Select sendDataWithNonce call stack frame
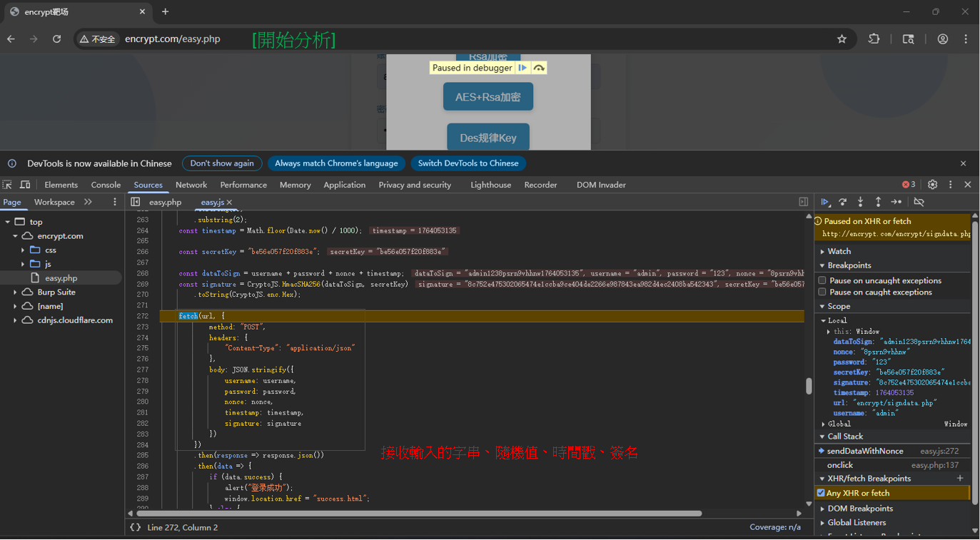This screenshot has width=980, height=540. pos(892,451)
